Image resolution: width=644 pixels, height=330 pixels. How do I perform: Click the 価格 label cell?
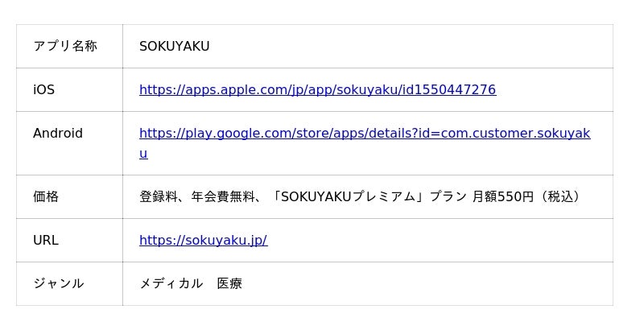click(x=46, y=197)
